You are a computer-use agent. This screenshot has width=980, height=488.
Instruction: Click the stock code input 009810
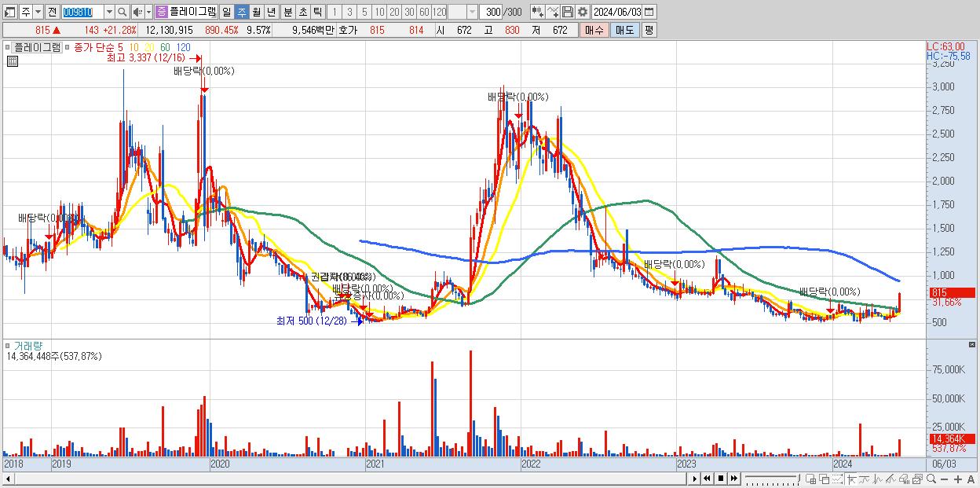coord(82,12)
